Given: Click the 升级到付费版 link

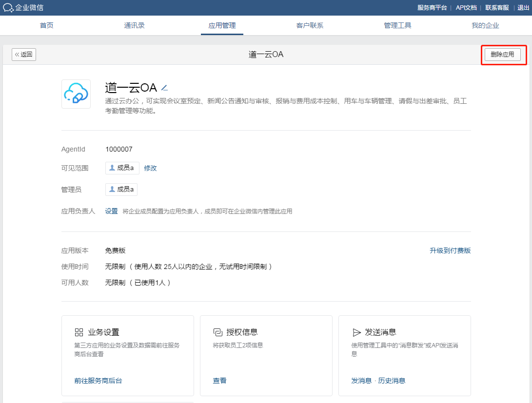Looking at the screenshot, I should point(450,250).
